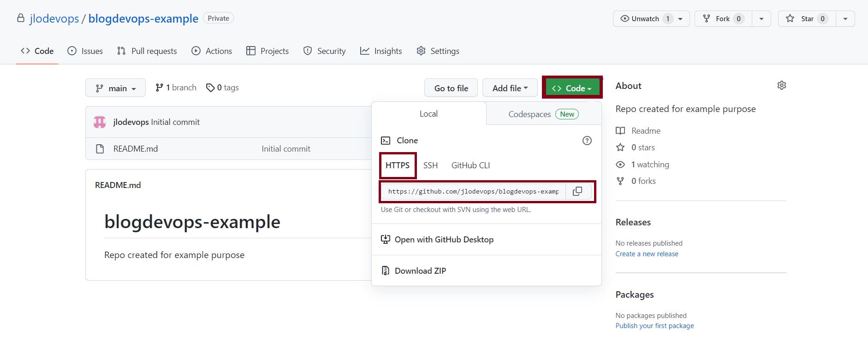The height and width of the screenshot is (353, 868).
Task: Open the Unwatch notifications dropdown
Action: [651, 19]
